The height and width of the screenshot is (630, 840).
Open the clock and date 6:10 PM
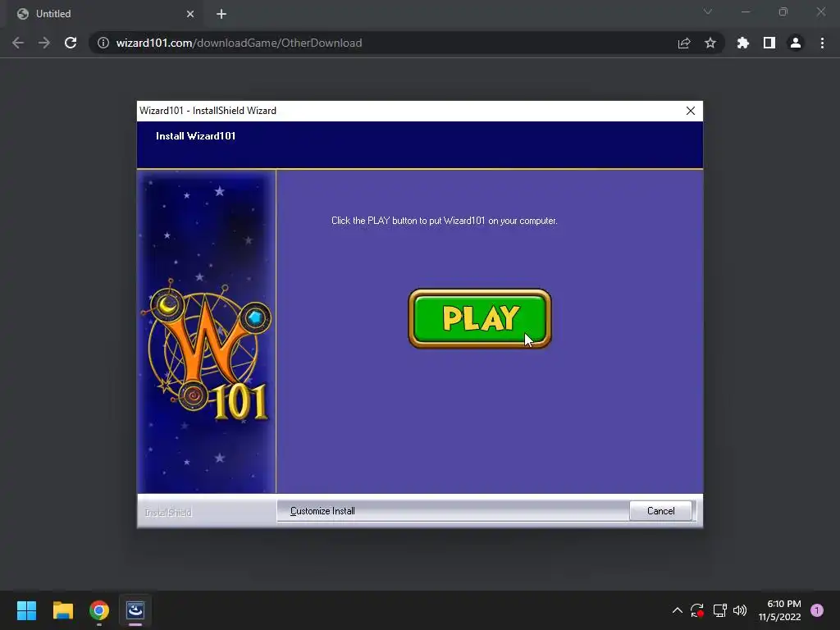[779, 610]
